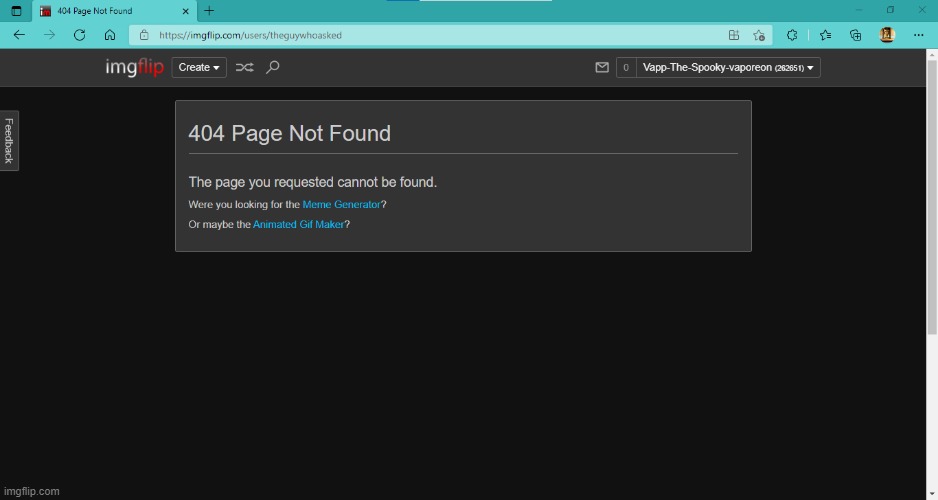
Task: Open the search magnifier icon
Action: pyautogui.click(x=273, y=68)
